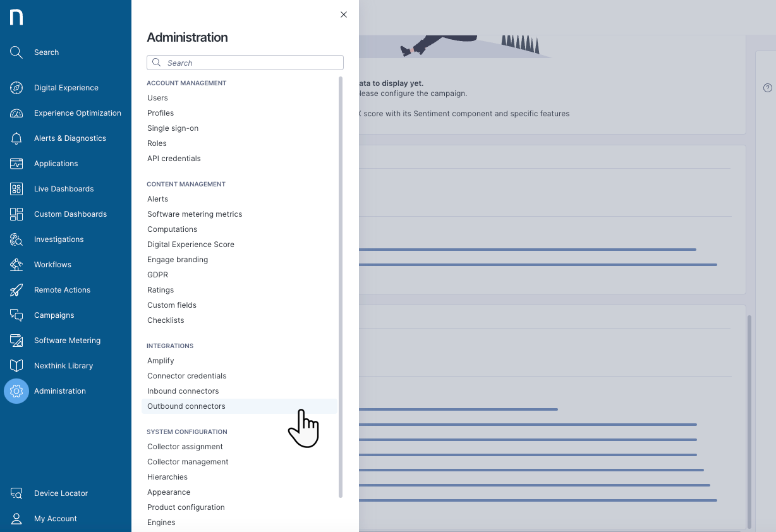Select the Software Metering icon
Viewport: 776px width, 532px height.
point(16,341)
